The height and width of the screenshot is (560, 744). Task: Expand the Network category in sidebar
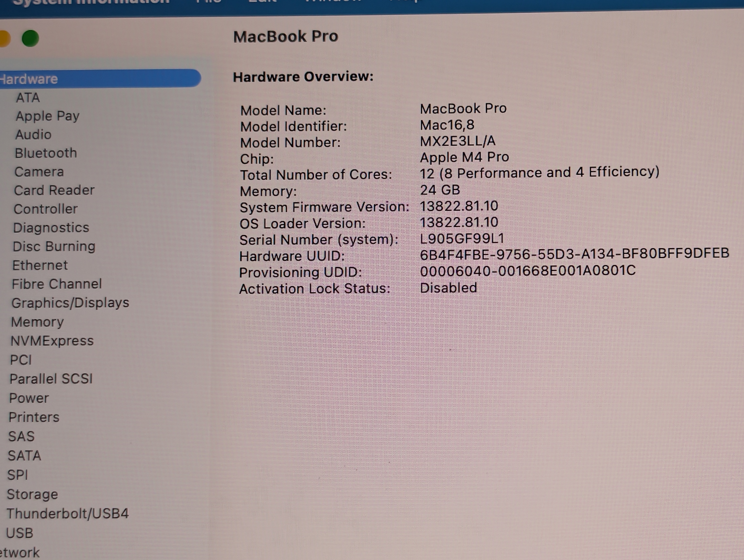[20, 553]
